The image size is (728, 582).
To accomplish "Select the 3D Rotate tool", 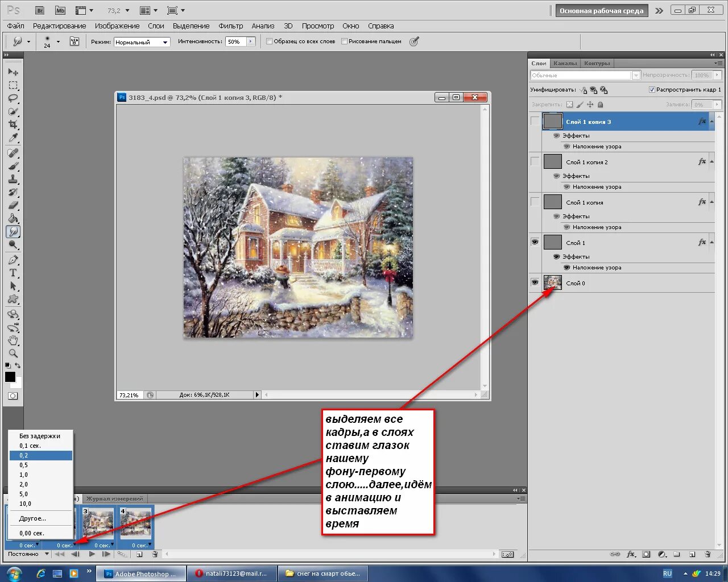I will pos(13,314).
